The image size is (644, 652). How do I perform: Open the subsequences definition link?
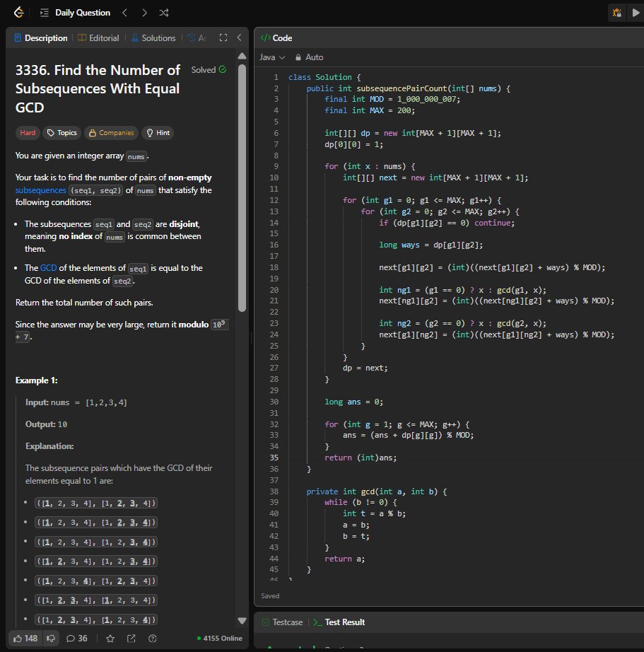[x=41, y=190]
